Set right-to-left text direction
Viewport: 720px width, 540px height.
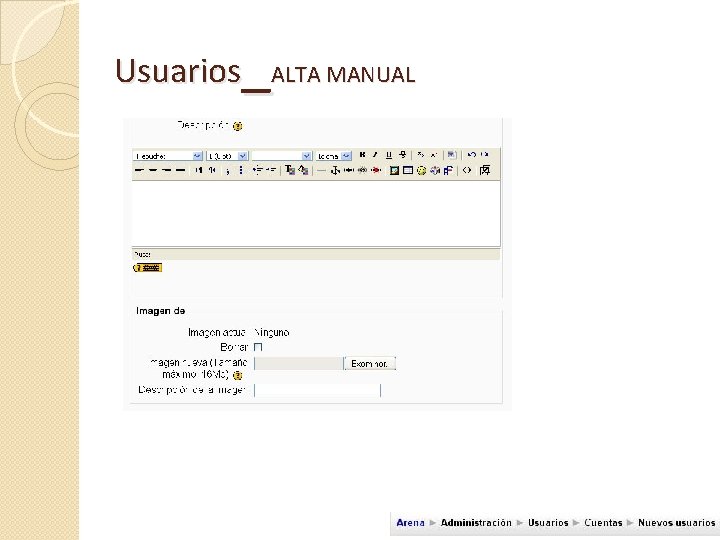pyautogui.click(x=212, y=170)
